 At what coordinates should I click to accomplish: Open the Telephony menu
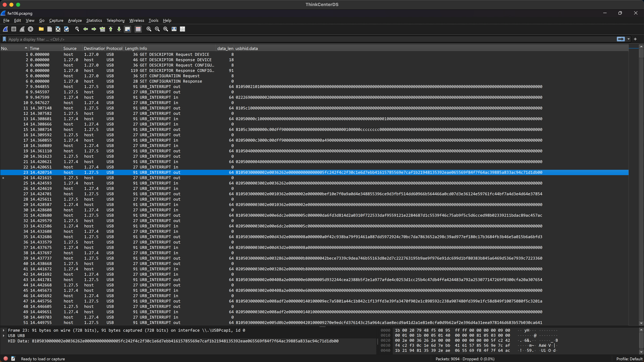(x=116, y=20)
